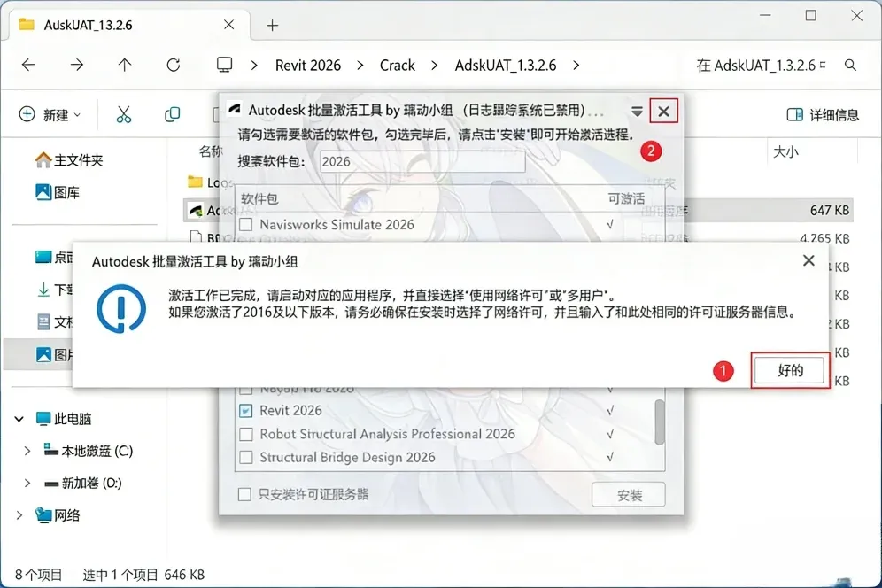882x588 pixels.
Task: Click the 大小 column header
Action: click(x=785, y=151)
